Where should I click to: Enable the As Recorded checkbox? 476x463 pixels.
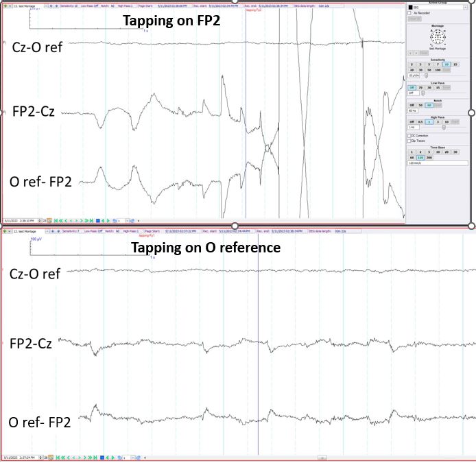click(410, 12)
